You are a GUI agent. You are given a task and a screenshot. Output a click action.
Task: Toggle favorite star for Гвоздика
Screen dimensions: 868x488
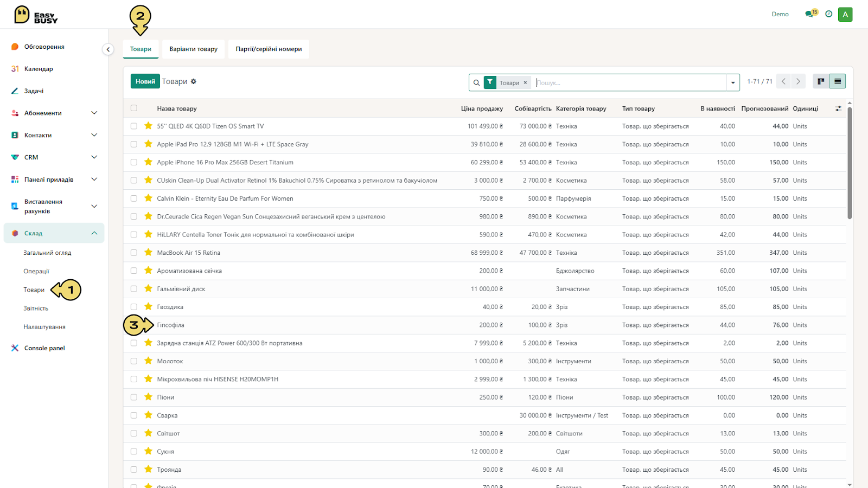(148, 306)
